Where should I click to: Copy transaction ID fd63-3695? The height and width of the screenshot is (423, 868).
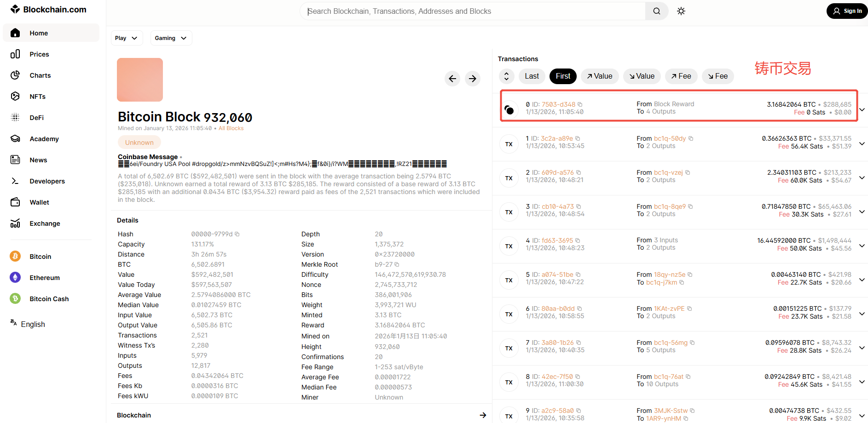tap(578, 240)
